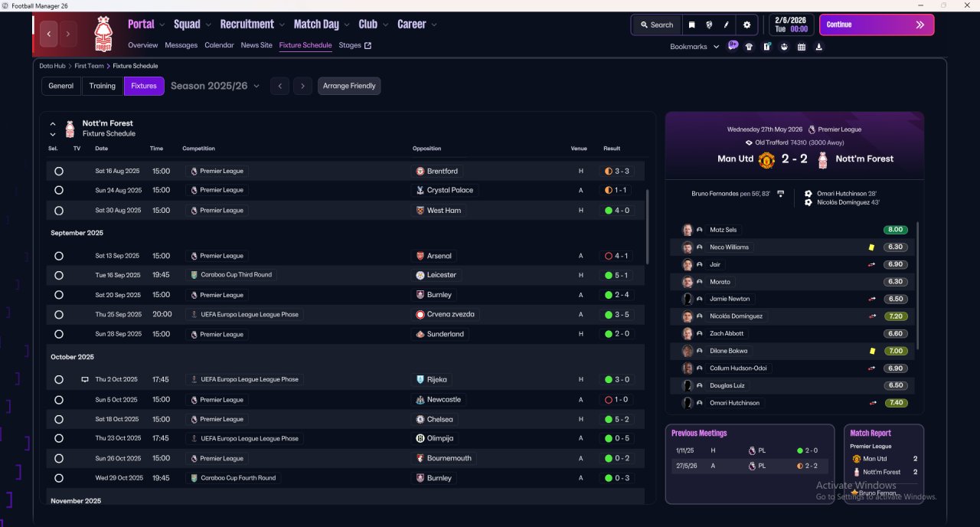Image resolution: width=980 pixels, height=527 pixels.
Task: Open the News Site submenu item
Action: tap(256, 45)
